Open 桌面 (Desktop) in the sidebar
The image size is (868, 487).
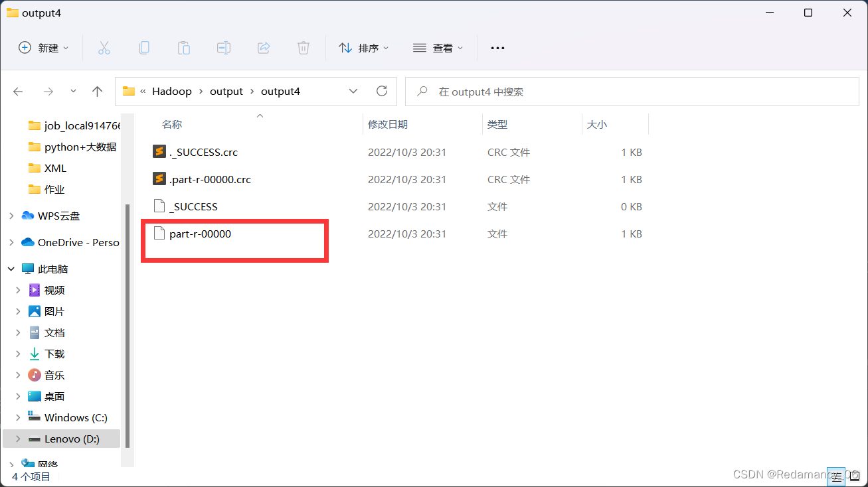(46, 396)
